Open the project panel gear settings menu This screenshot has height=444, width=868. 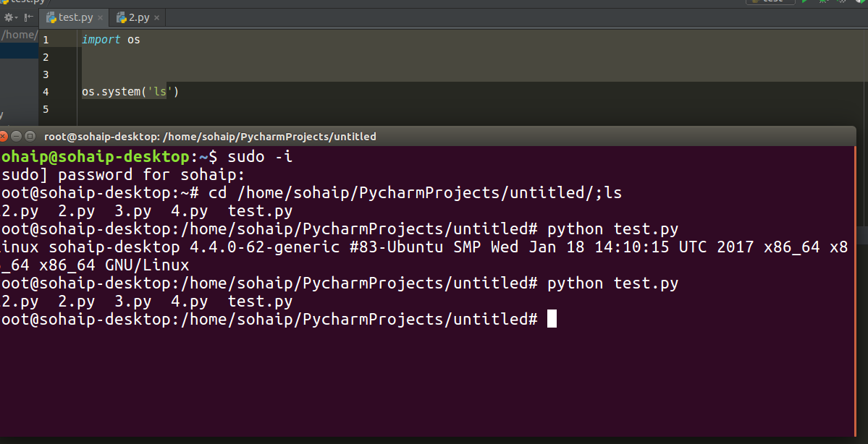11,17
